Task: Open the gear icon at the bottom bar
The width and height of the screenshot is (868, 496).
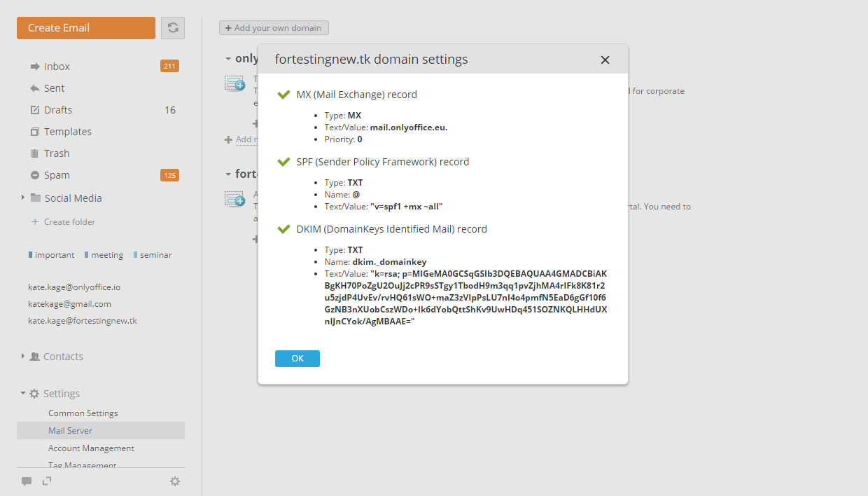Action: (174, 481)
